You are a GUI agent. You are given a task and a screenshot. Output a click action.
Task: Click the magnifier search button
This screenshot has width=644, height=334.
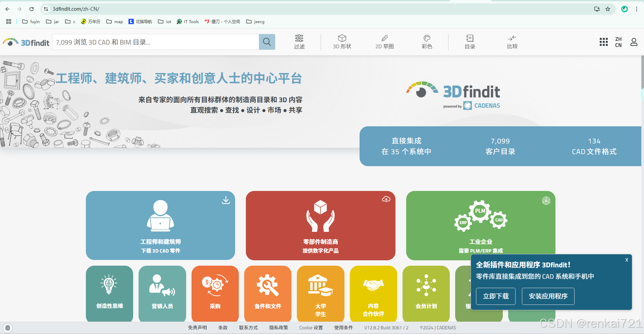tap(267, 42)
